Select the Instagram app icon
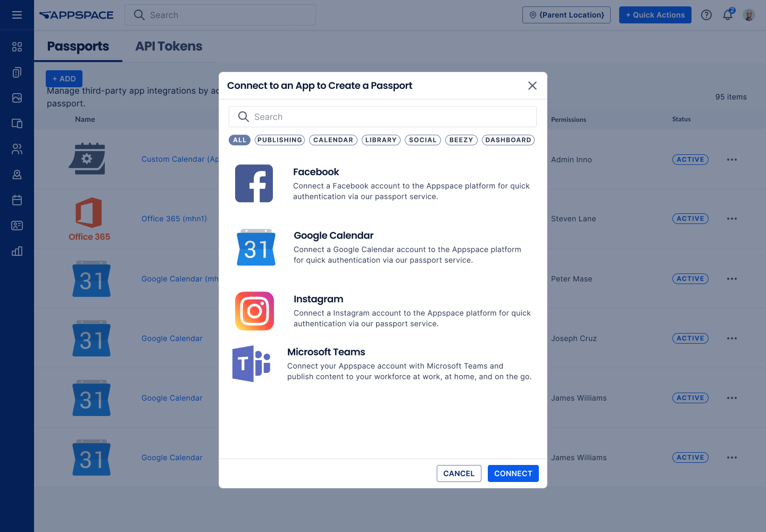Screen dimensions: 766x532 (x=254, y=311)
